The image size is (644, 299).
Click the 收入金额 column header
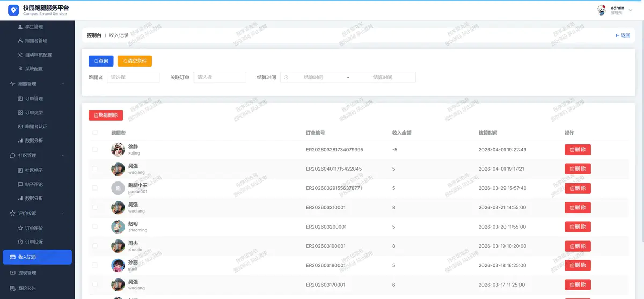pos(401,133)
